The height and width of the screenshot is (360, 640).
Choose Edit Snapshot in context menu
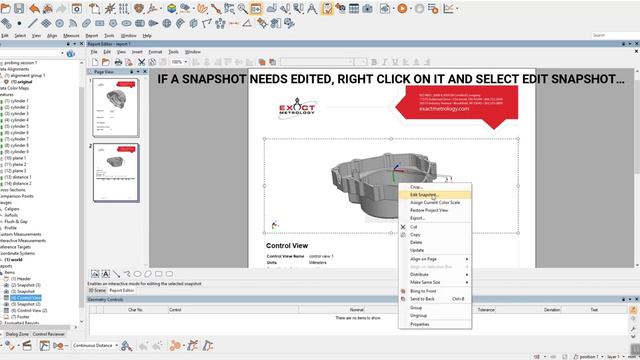[435, 195]
